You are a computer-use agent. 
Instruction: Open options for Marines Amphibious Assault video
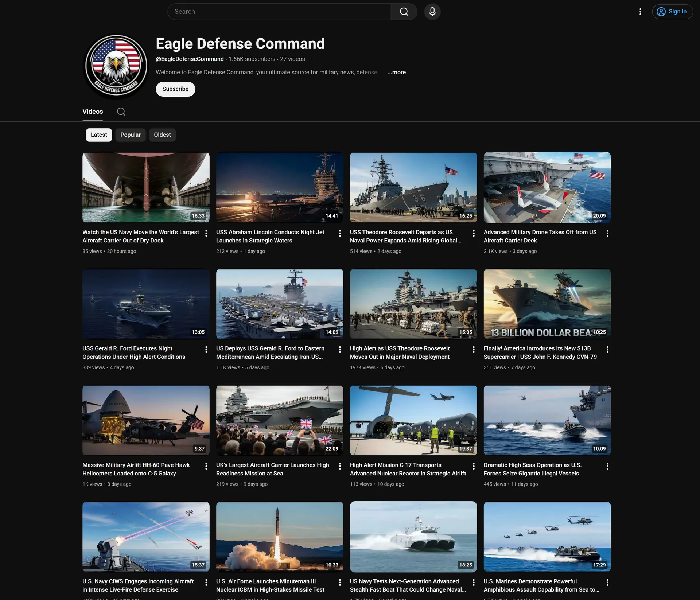(x=607, y=583)
